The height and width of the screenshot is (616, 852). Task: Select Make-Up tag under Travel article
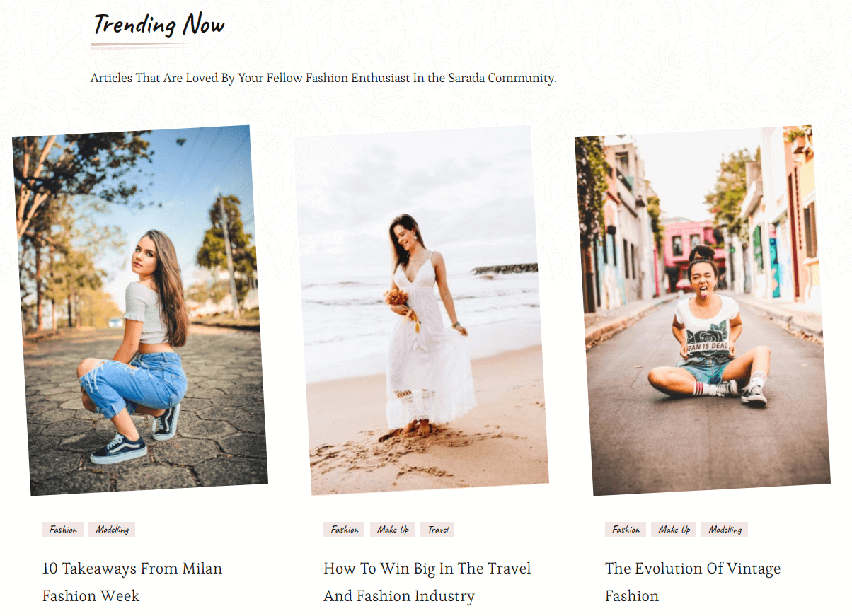point(392,530)
